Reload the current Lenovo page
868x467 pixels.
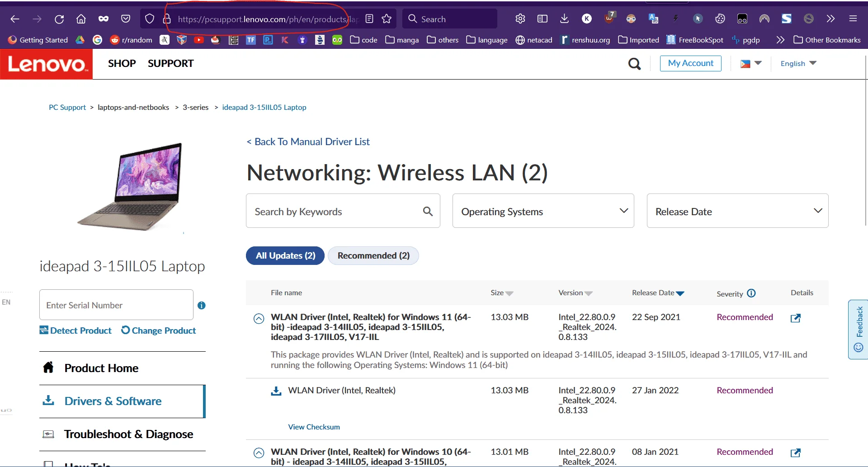point(59,19)
